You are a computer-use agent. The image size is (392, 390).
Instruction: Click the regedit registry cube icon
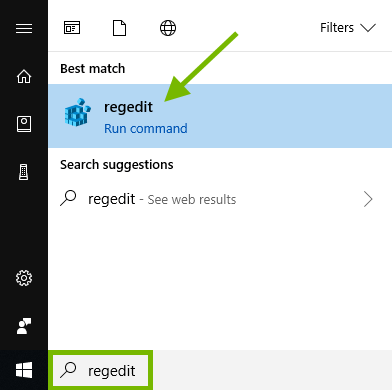[x=77, y=112]
